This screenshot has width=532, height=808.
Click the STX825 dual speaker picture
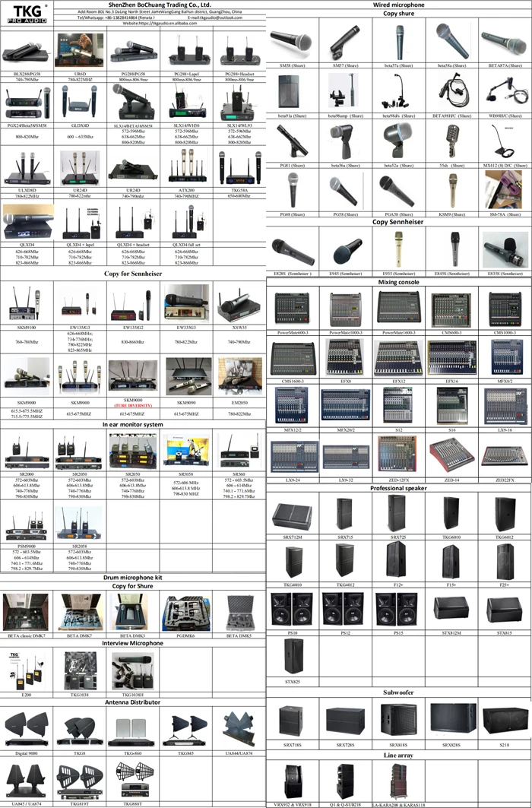coord(293,655)
